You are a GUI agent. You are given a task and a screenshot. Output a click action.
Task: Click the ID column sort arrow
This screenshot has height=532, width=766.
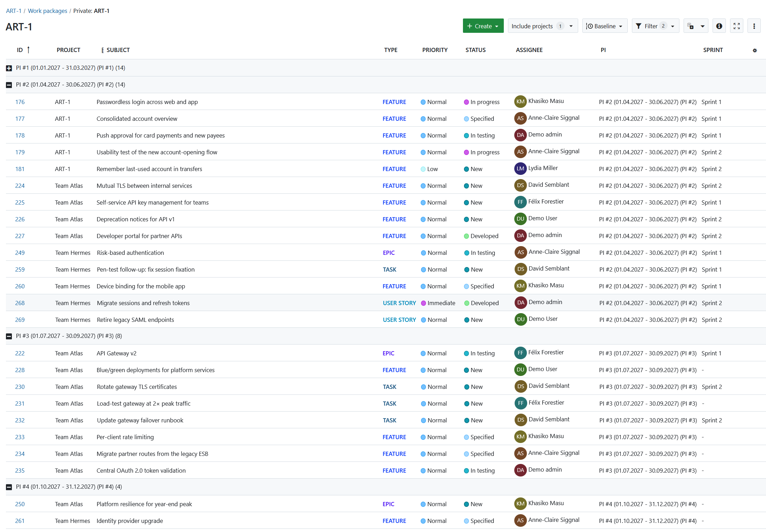(x=28, y=50)
